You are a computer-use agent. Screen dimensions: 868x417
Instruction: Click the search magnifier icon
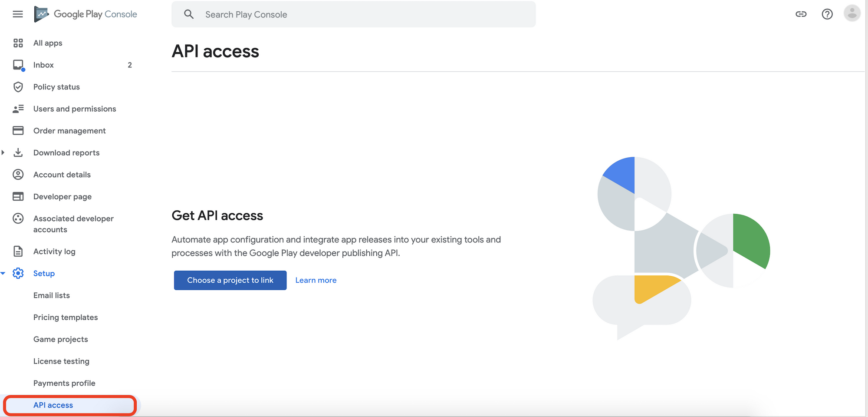[189, 14]
